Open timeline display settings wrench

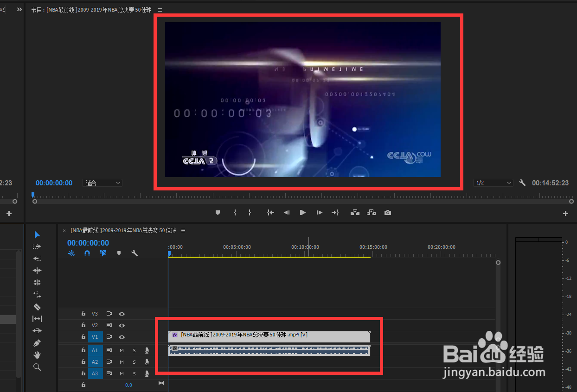click(135, 253)
